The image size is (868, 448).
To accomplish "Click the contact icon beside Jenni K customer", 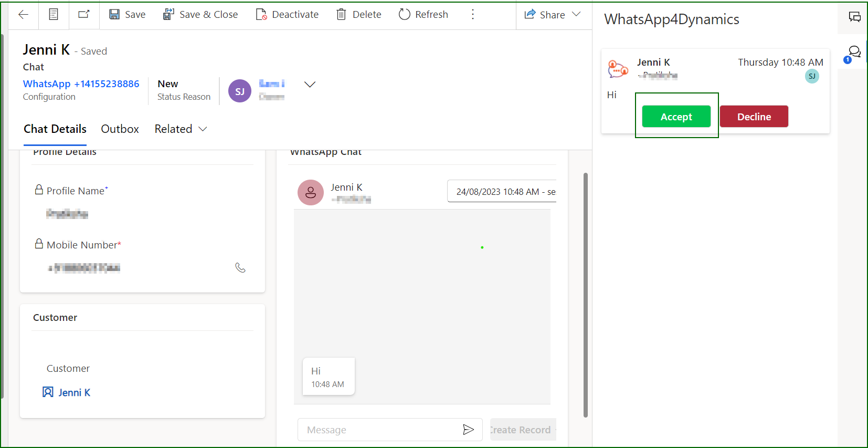I will [x=48, y=392].
